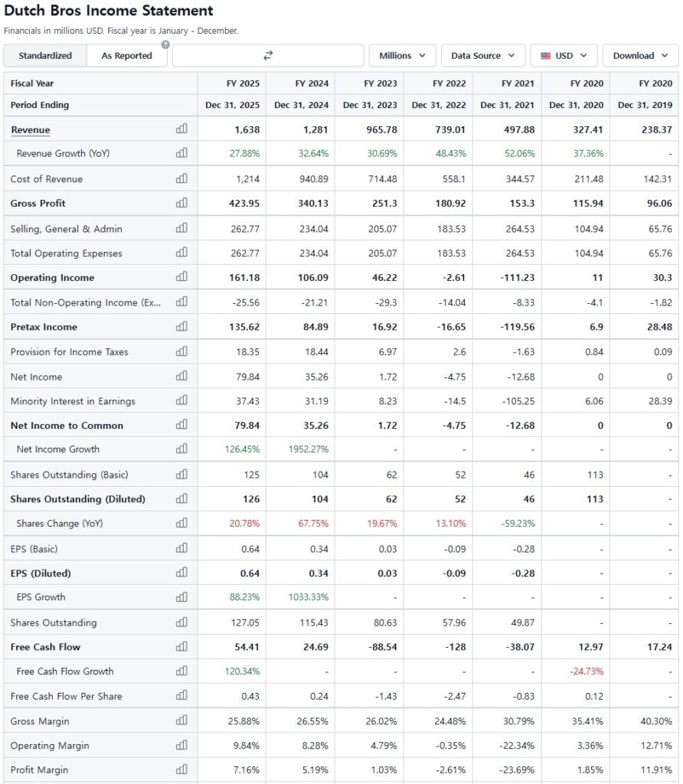Open the USD currency dropdown
Image resolution: width=683 pixels, height=784 pixels.
(564, 56)
